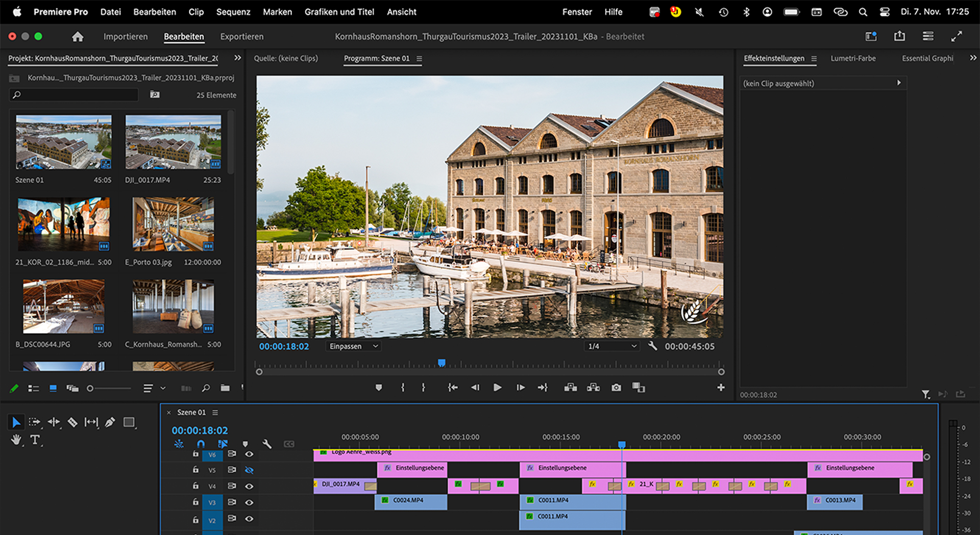Open the Sequenz menu

[x=233, y=12]
